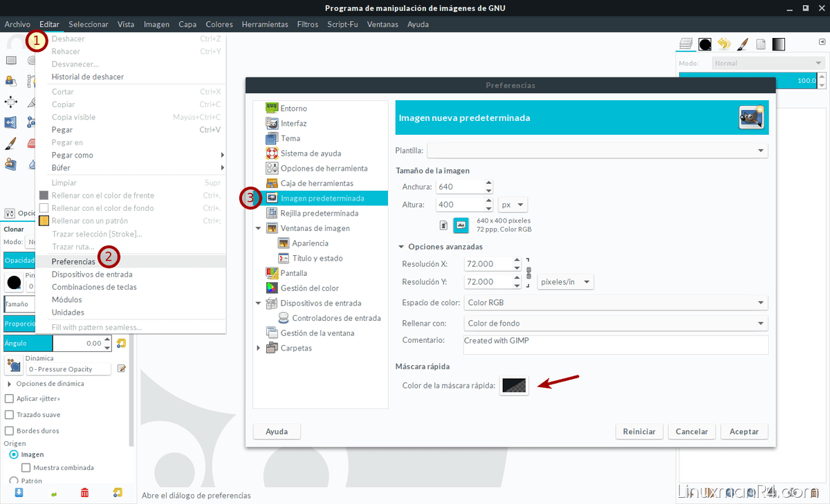This screenshot has height=504, width=830.
Task: Select the Move tool in toolbox
Action: pyautogui.click(x=10, y=102)
